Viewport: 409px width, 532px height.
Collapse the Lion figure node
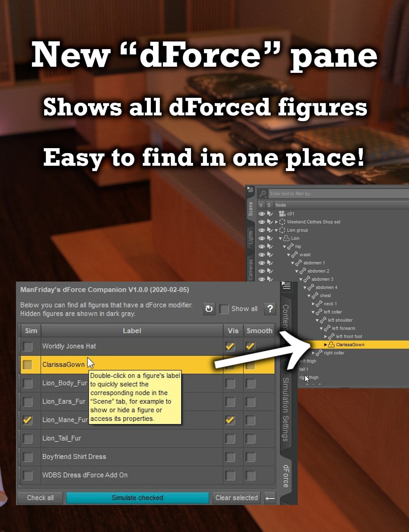[281, 238]
